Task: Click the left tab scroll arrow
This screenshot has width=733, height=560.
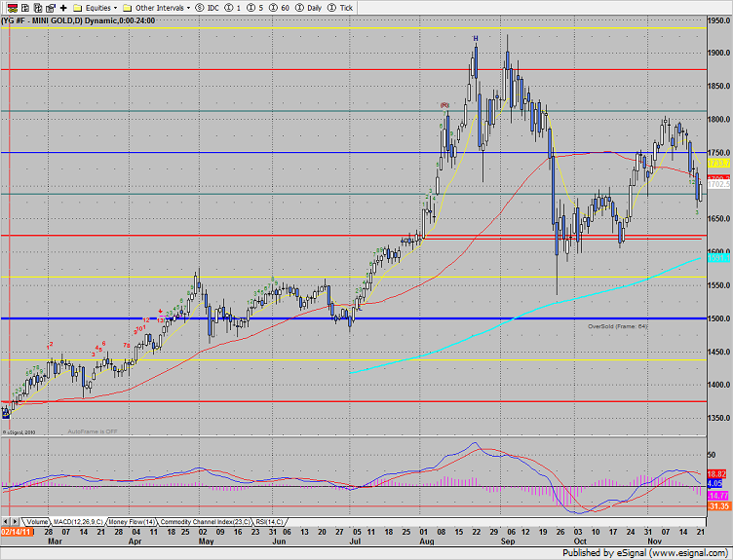Action: 6,522
